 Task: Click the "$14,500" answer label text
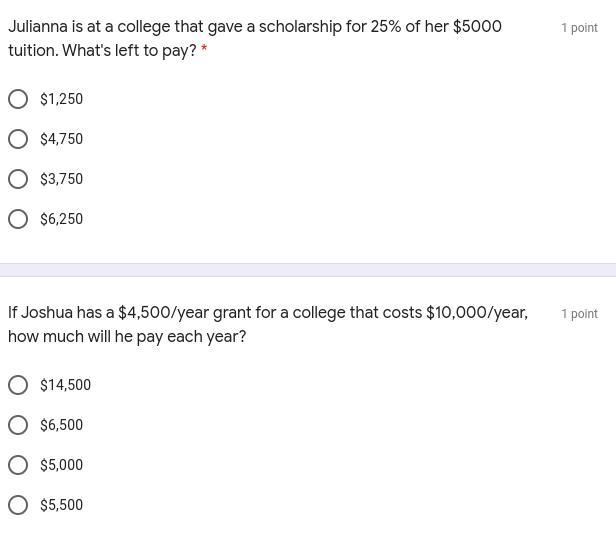(66, 385)
